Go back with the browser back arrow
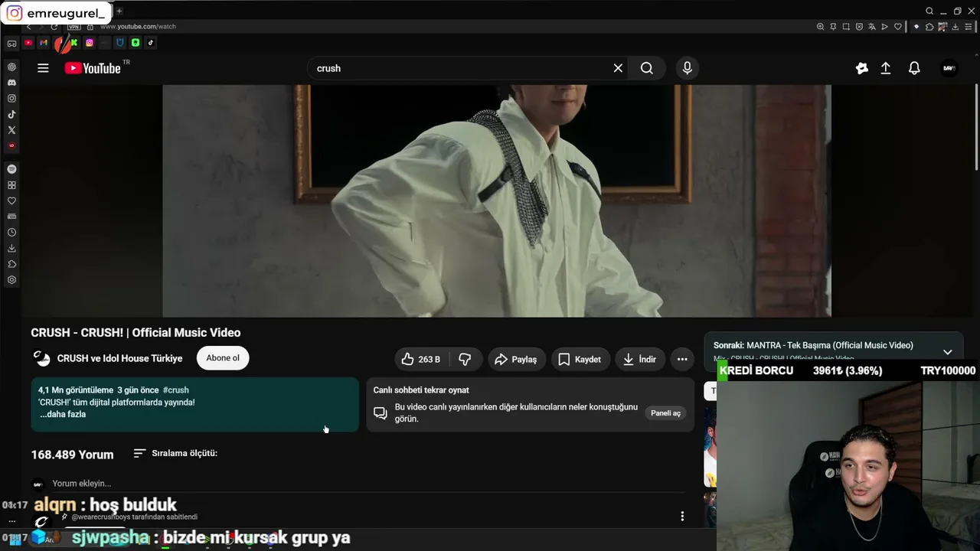This screenshot has height=551, width=980. click(29, 27)
